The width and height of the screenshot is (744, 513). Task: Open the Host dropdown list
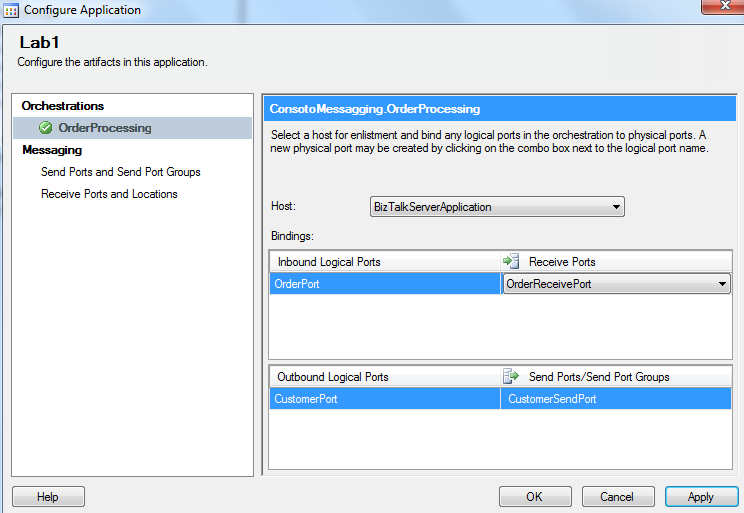pos(614,208)
